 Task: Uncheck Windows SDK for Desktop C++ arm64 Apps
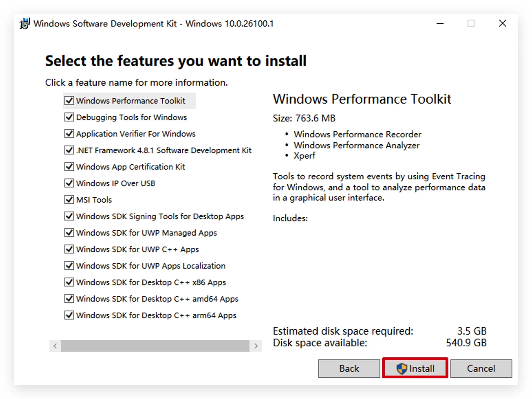(x=69, y=315)
